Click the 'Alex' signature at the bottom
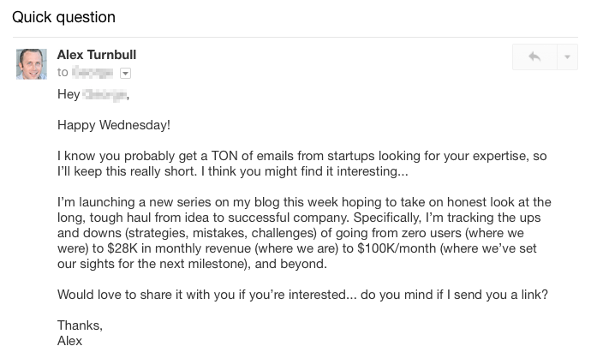The width and height of the screenshot is (591, 364). coord(70,341)
